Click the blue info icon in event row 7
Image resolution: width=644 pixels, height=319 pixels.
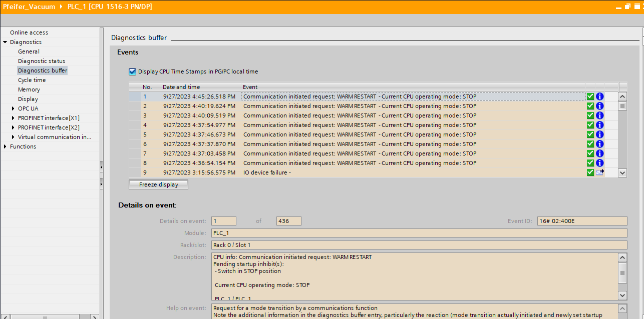click(x=599, y=153)
